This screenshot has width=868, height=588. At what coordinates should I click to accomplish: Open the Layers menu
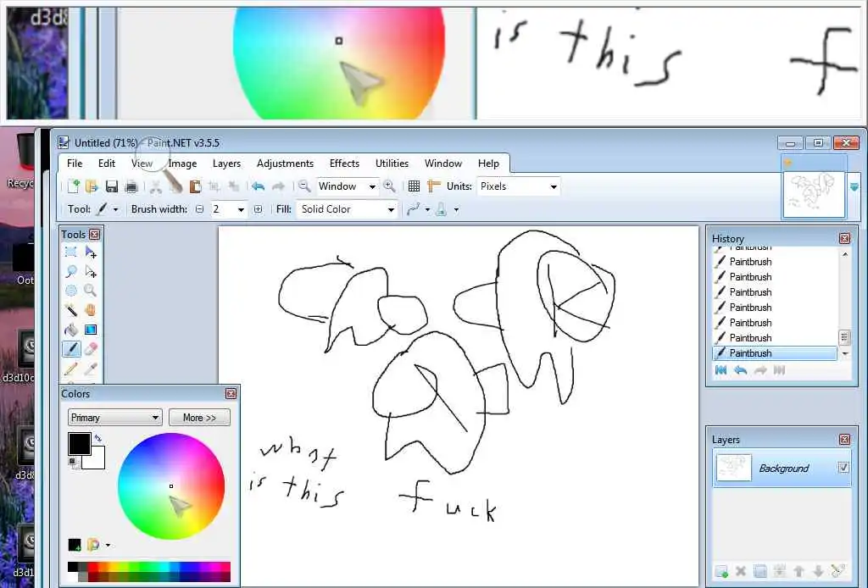coord(226,164)
